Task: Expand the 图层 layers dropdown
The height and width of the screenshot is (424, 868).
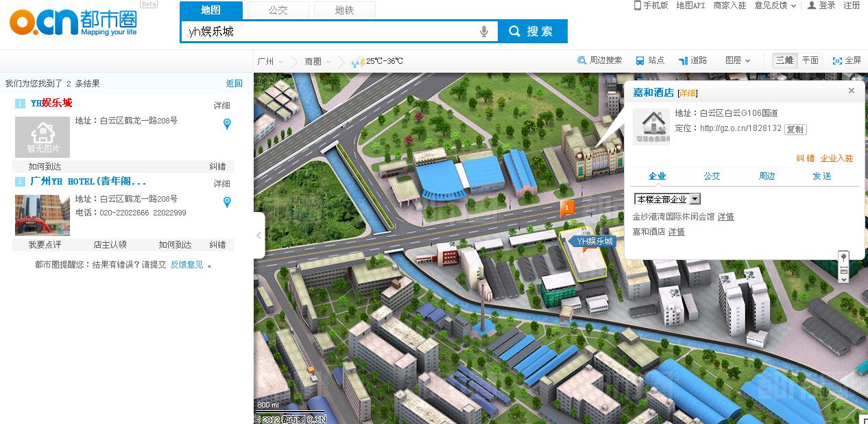Action: click(738, 60)
